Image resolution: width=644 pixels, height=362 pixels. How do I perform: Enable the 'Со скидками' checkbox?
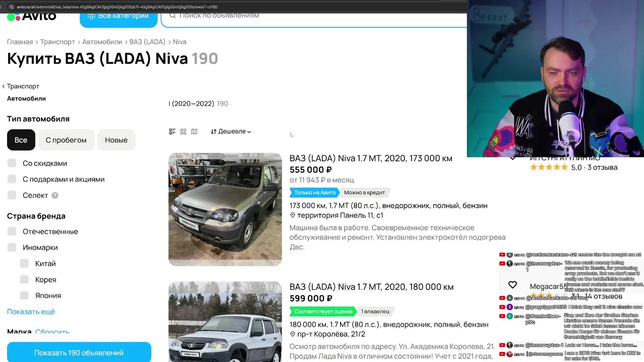click(12, 163)
